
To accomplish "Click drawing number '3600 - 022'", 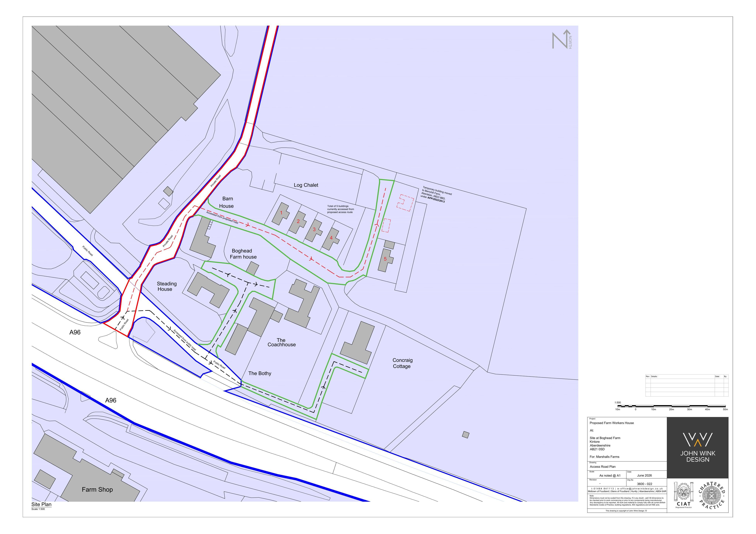I will point(644,484).
